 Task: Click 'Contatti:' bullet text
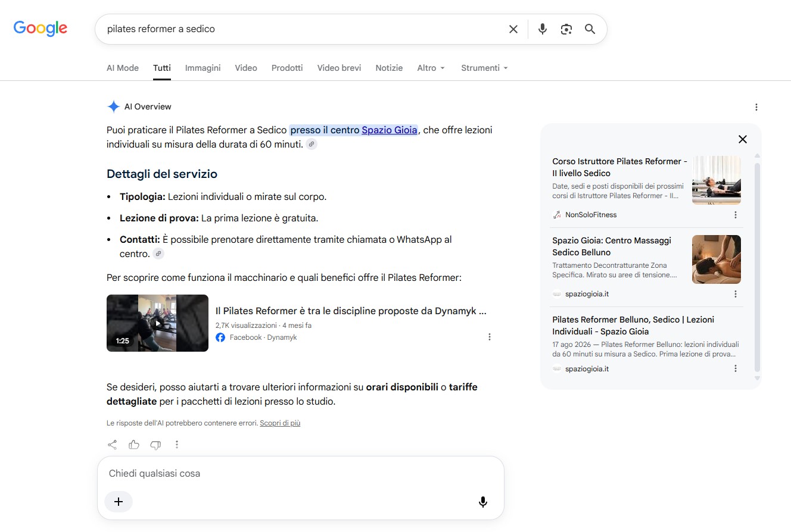[x=140, y=240]
